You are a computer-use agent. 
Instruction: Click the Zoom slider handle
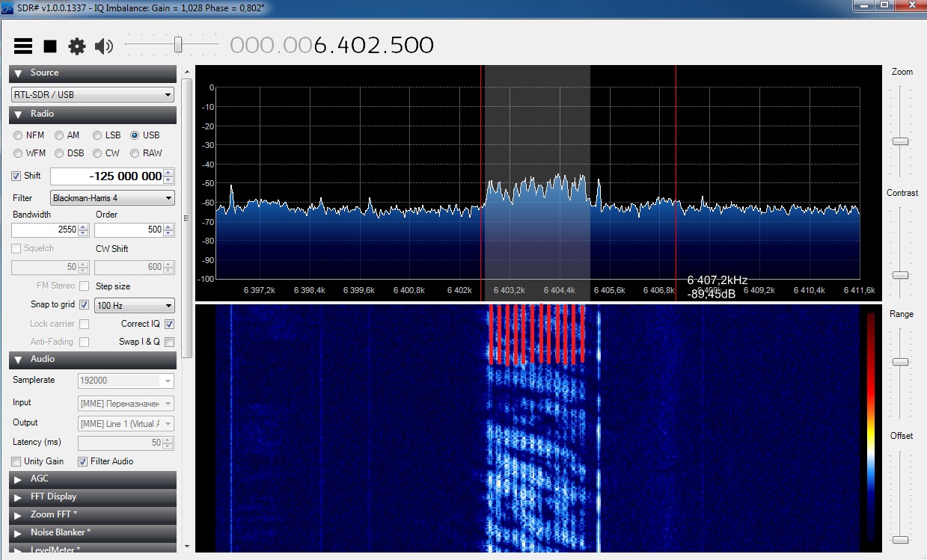click(x=901, y=141)
